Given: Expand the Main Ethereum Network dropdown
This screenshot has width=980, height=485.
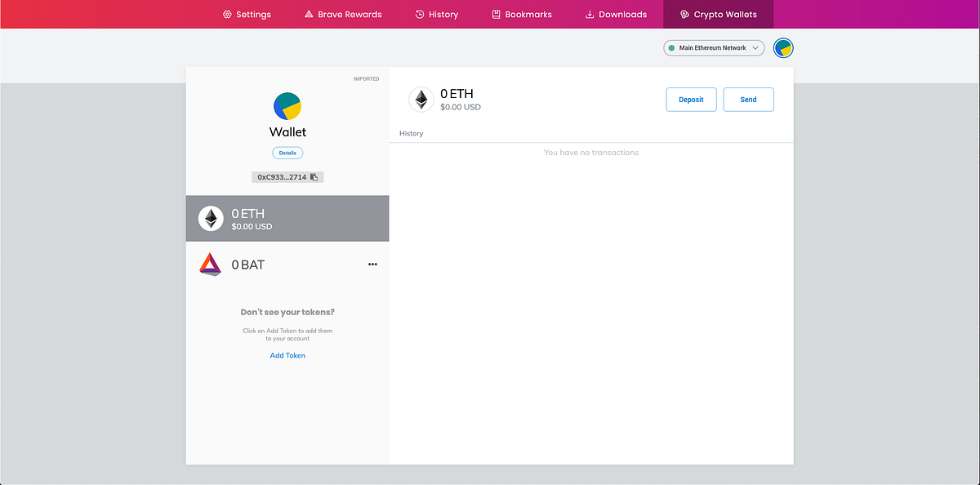Looking at the screenshot, I should [x=714, y=48].
